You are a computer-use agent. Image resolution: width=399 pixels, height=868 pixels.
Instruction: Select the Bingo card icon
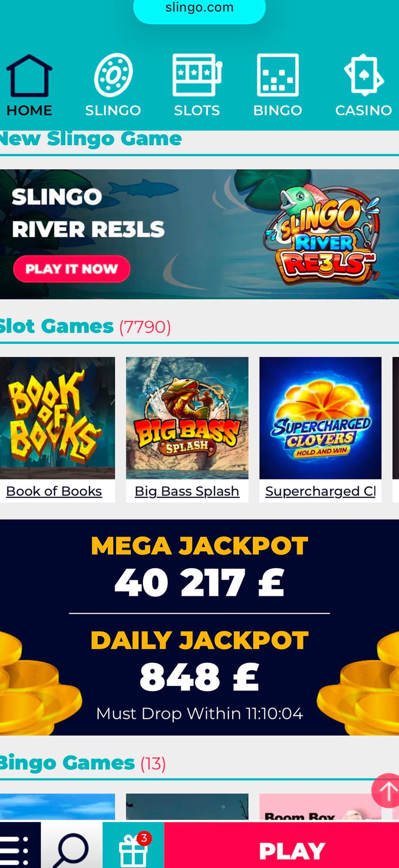point(278,75)
